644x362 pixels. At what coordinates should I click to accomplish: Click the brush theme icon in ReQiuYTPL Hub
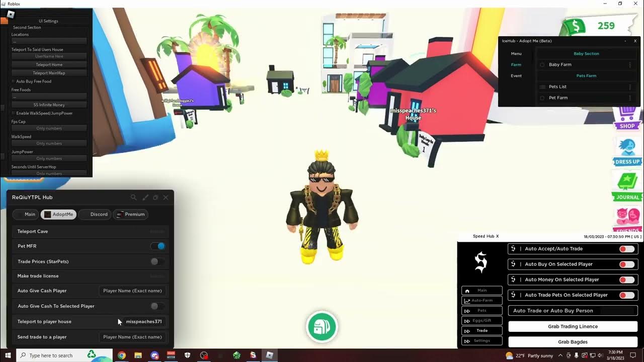point(145,198)
